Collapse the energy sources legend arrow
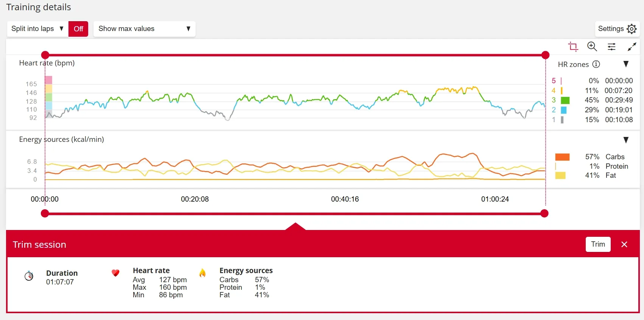Image resolution: width=644 pixels, height=320 pixels. click(x=626, y=140)
